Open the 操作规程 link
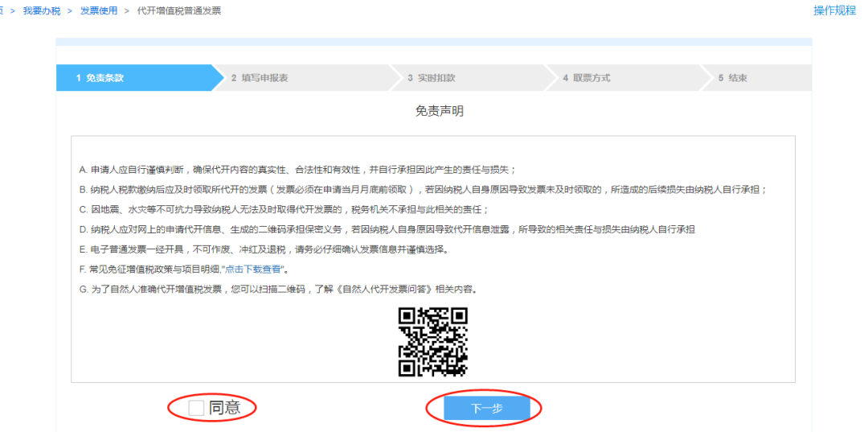Screen dimensions: 868x432 [x=834, y=10]
